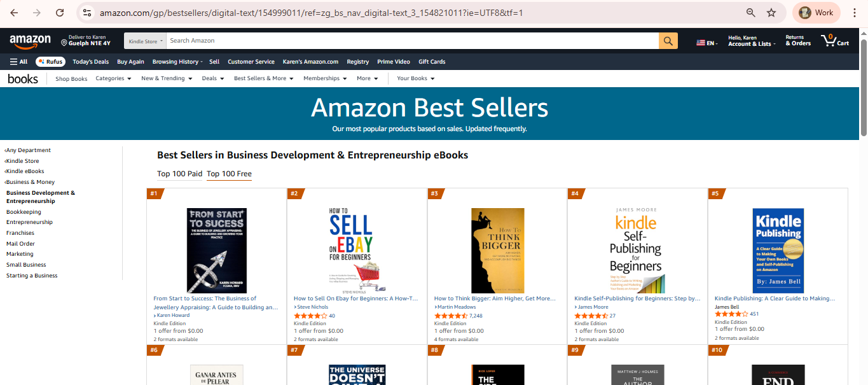Open Customer Service link
Image resolution: width=868 pixels, height=385 pixels.
251,62
